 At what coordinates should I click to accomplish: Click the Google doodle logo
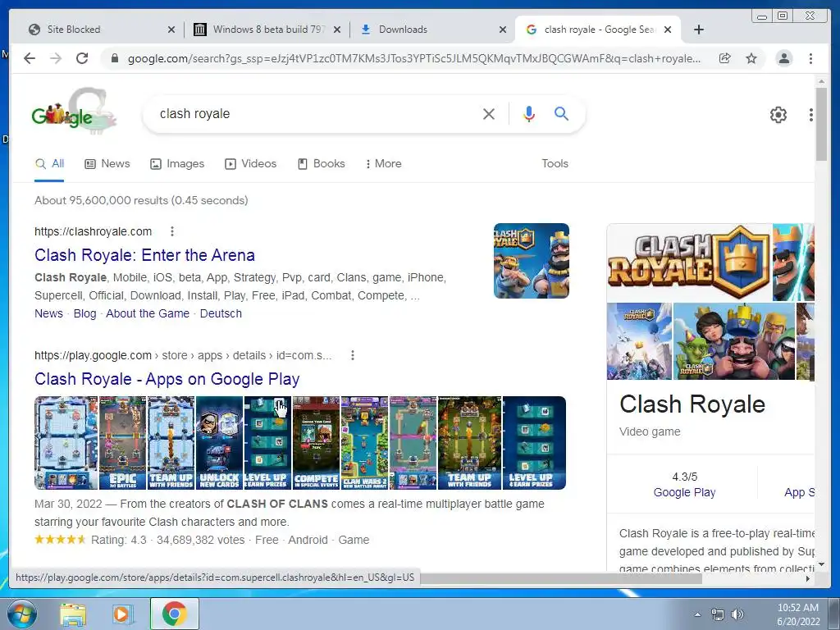pyautogui.click(x=73, y=112)
